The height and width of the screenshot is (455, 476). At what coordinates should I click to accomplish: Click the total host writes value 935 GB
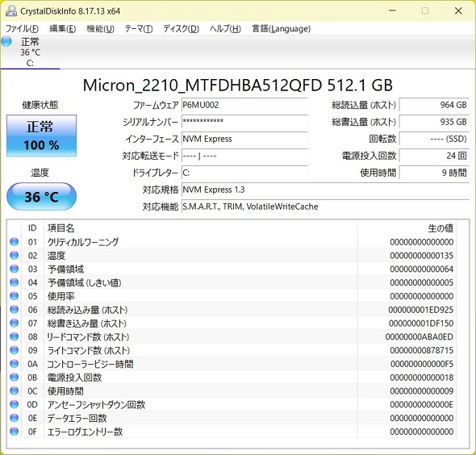(x=434, y=122)
